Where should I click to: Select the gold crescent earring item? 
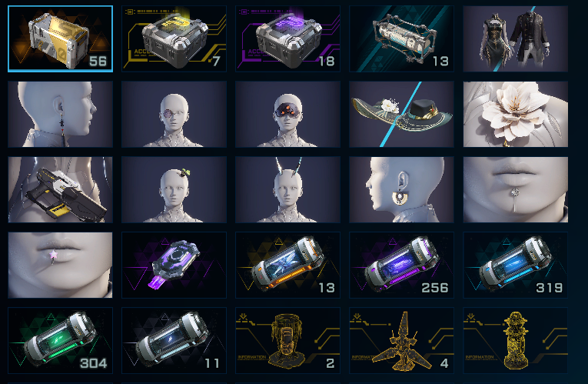pyautogui.click(x=402, y=189)
